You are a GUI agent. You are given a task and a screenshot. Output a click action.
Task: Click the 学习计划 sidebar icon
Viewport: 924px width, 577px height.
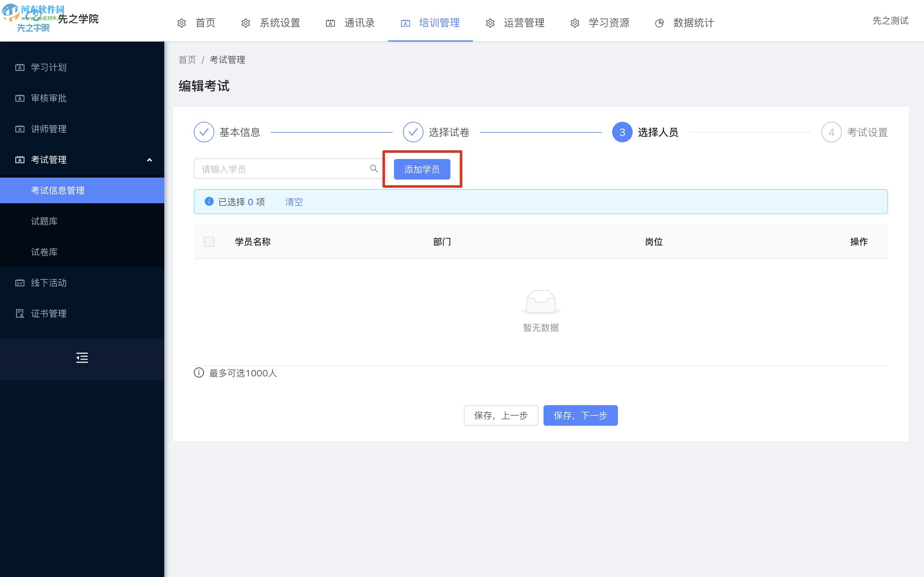pos(19,66)
